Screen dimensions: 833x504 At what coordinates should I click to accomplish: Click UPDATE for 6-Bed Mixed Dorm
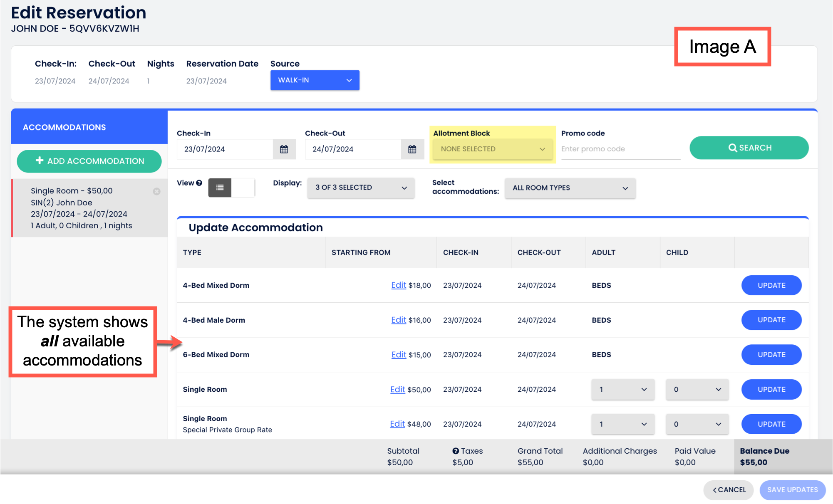pyautogui.click(x=771, y=355)
